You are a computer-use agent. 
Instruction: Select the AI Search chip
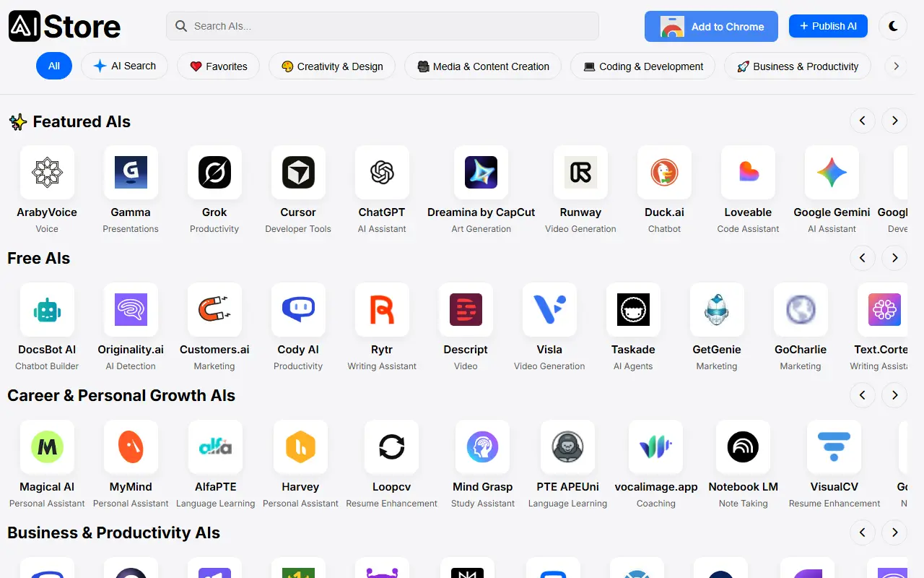pyautogui.click(x=124, y=66)
